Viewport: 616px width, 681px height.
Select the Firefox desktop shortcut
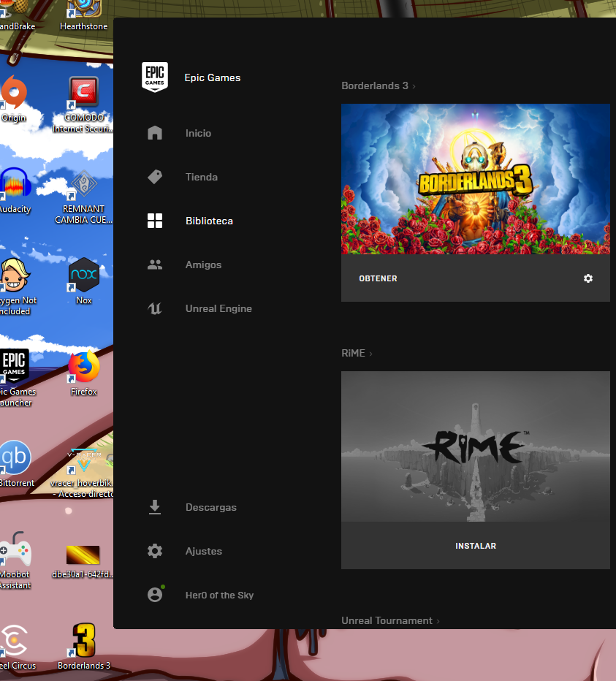(83, 373)
